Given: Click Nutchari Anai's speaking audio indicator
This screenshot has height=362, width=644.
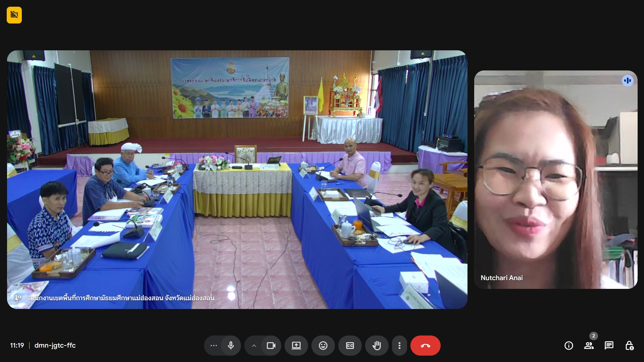Looking at the screenshot, I should click(x=627, y=81).
